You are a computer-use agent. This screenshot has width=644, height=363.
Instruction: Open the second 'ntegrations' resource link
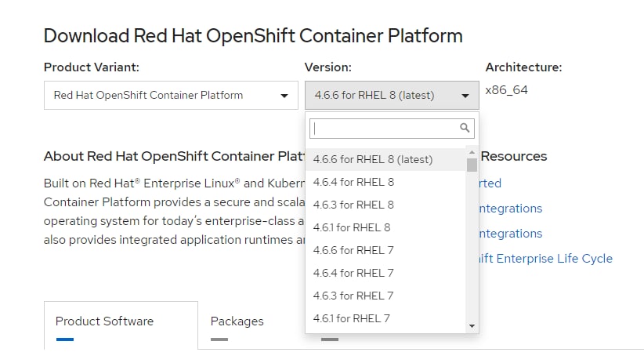pos(511,234)
